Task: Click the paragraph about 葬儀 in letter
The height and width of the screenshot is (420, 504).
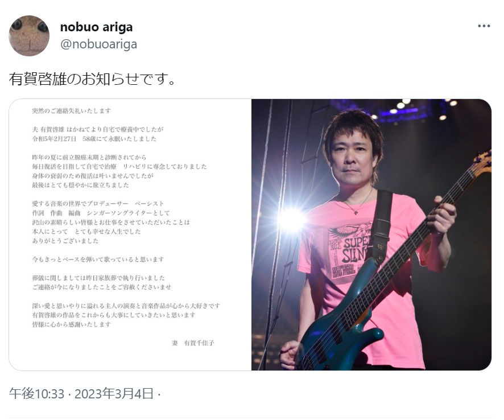Action: pyautogui.click(x=102, y=282)
